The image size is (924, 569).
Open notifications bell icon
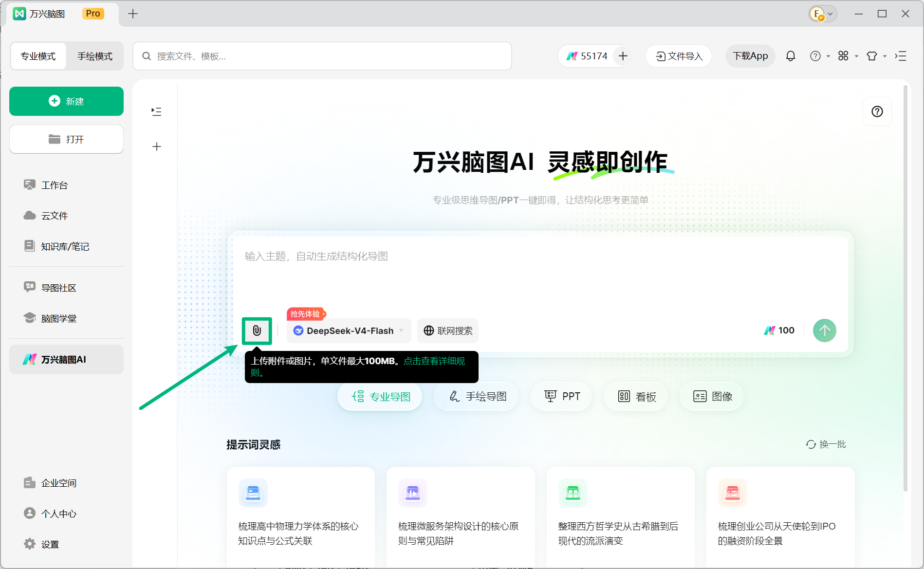pyautogui.click(x=791, y=56)
